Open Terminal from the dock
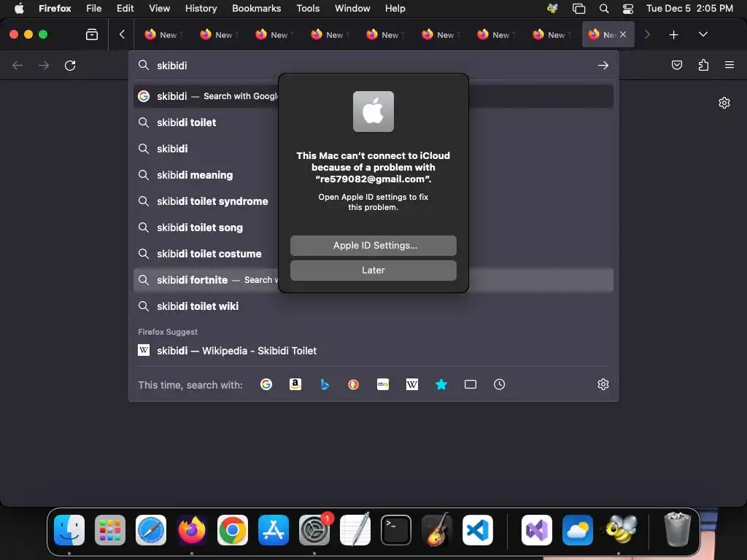 396,530
